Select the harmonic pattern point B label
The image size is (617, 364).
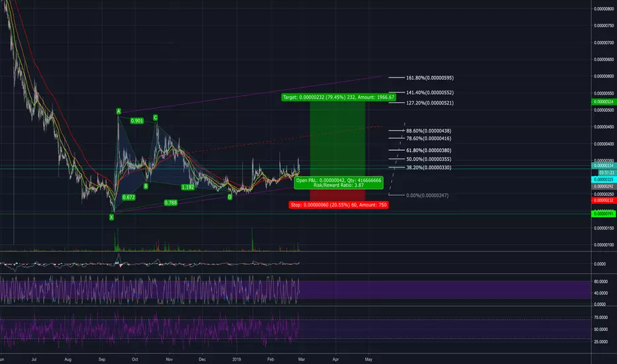tap(146, 186)
